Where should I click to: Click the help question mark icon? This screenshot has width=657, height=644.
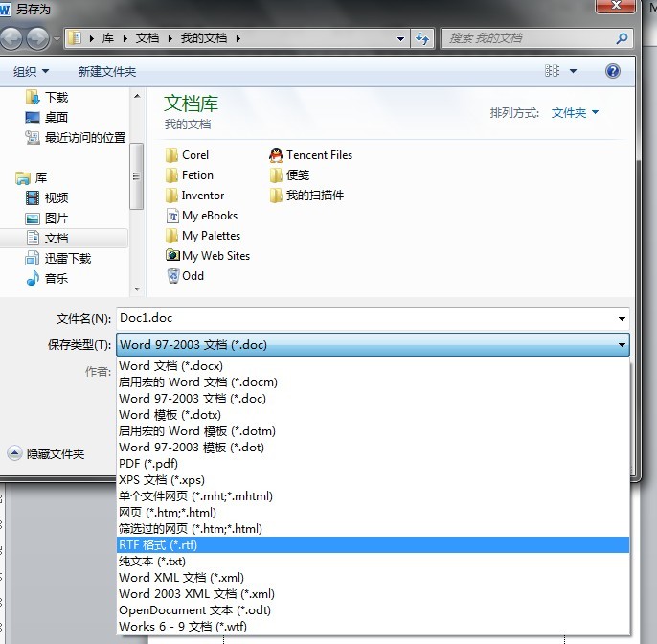pos(613,71)
